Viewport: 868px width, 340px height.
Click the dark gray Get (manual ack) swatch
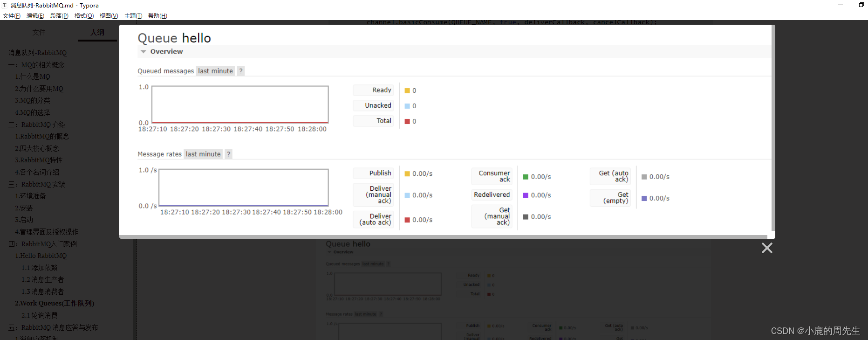526,216
